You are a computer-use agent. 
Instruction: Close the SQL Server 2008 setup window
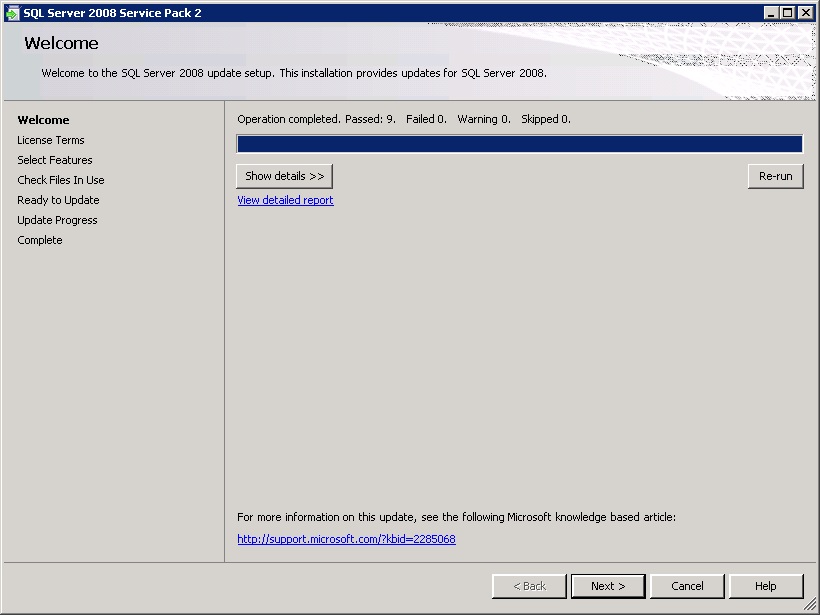[805, 13]
